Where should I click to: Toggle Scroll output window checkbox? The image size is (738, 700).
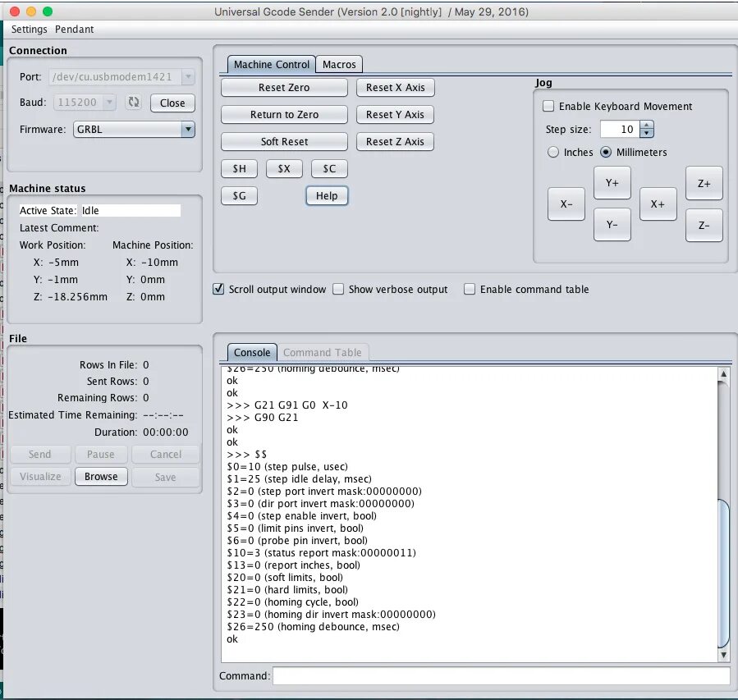(x=218, y=289)
